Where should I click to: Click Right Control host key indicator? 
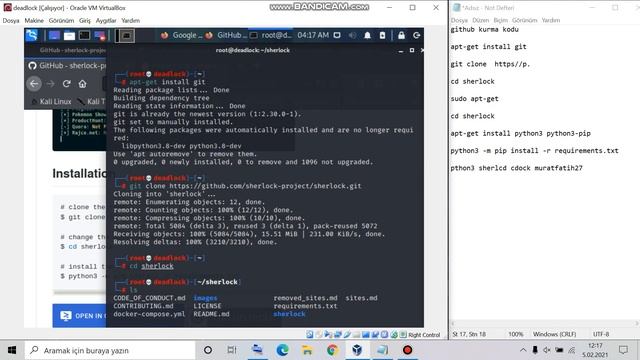tap(424, 335)
